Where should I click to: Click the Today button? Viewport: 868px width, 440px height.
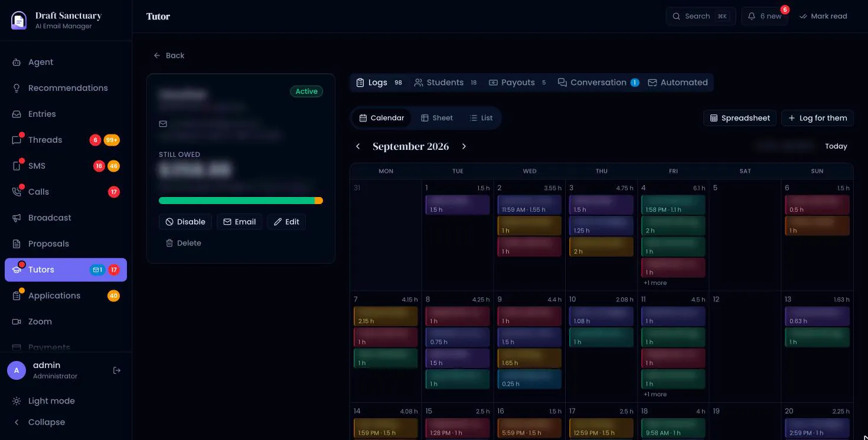click(x=836, y=146)
